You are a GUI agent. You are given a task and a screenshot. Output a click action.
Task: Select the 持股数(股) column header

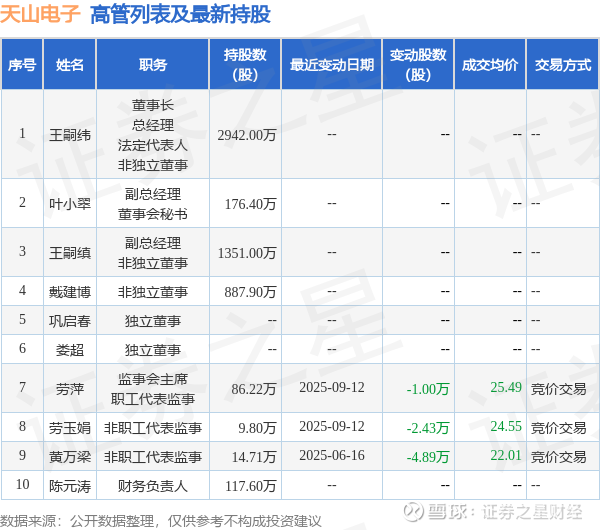[245, 64]
